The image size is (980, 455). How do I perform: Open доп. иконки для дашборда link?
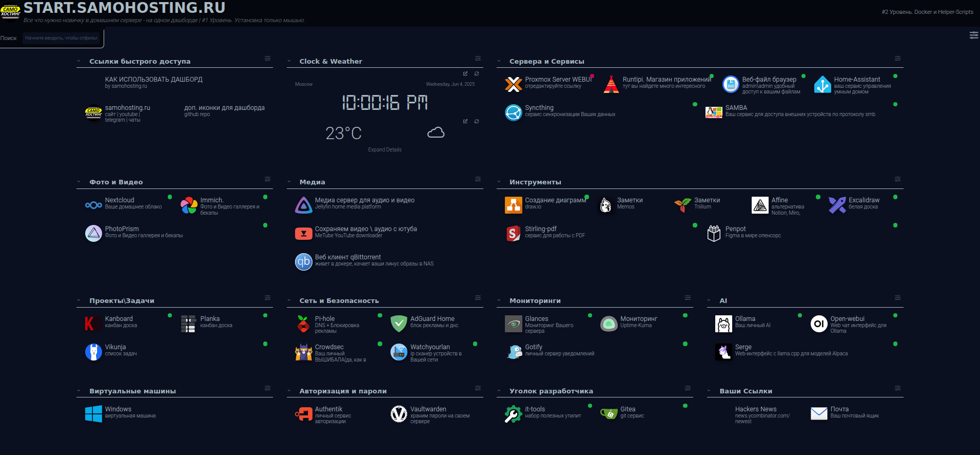(225, 108)
